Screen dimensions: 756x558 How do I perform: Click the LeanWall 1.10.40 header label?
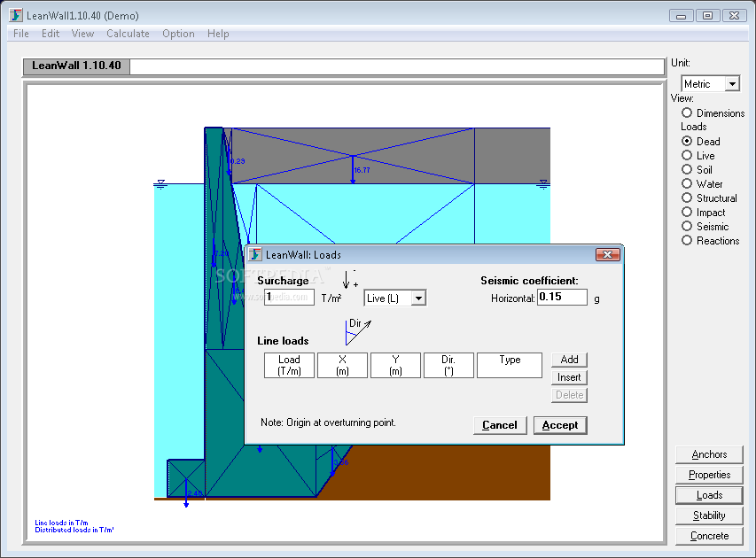pos(76,66)
